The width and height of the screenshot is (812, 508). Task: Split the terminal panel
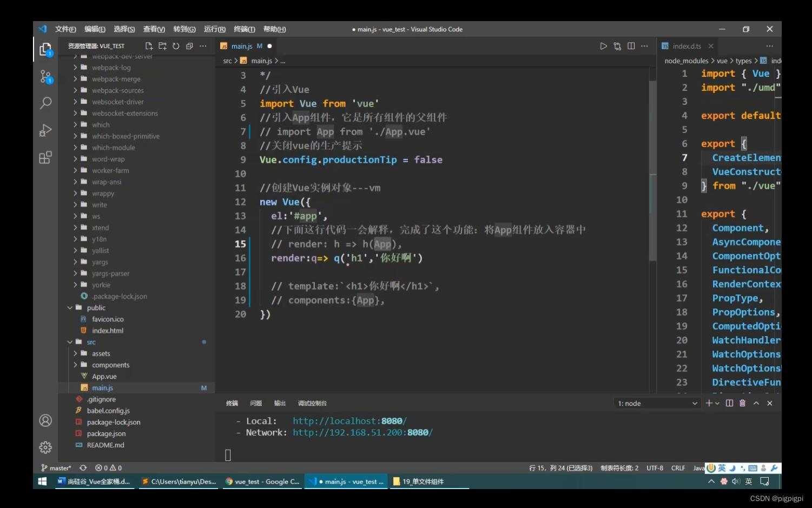point(729,403)
